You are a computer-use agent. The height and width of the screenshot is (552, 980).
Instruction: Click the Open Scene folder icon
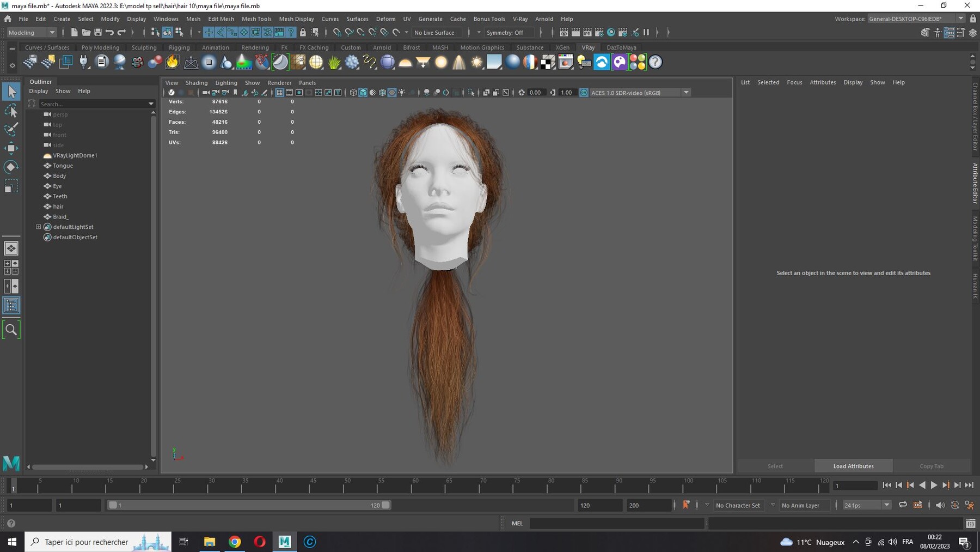[x=86, y=33]
